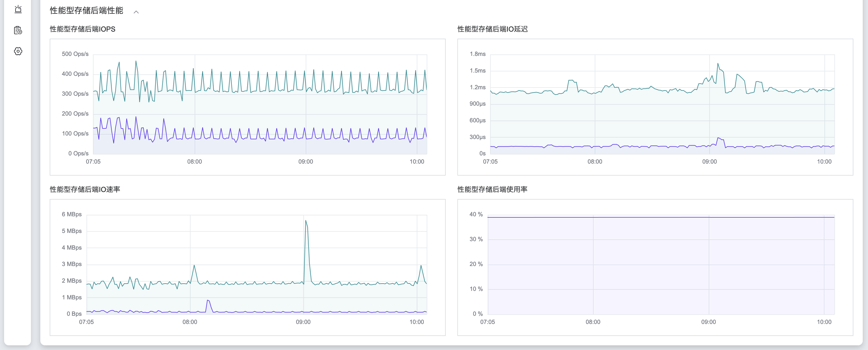Viewport: 868px width, 350px height.
Task: Click the 性能型存储后端使用率 chart title
Action: click(x=492, y=189)
